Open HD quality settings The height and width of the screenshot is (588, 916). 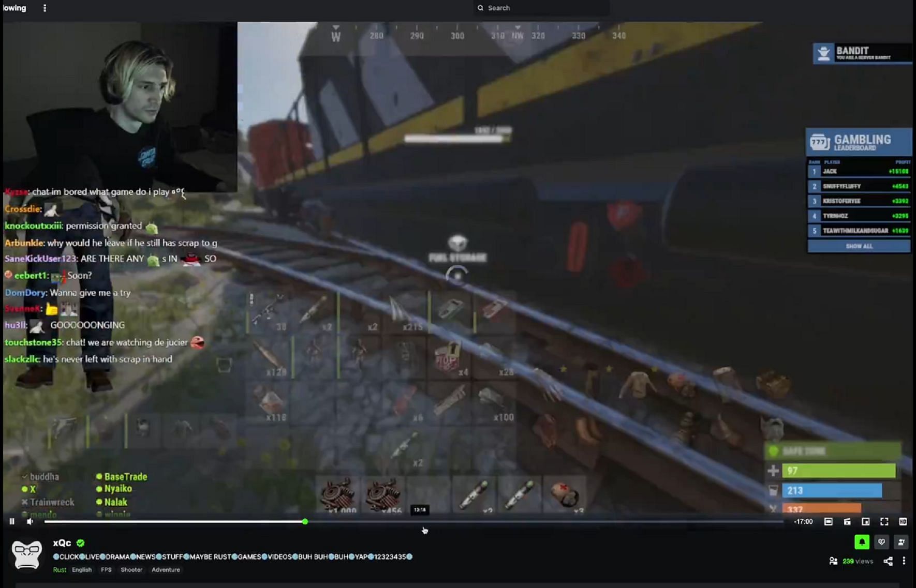pos(903,522)
